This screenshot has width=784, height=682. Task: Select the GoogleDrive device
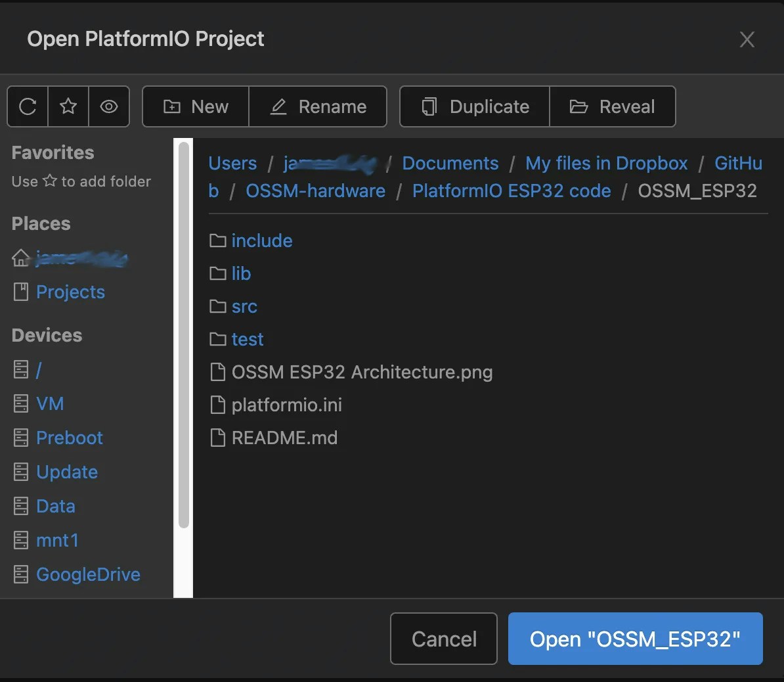[87, 574]
